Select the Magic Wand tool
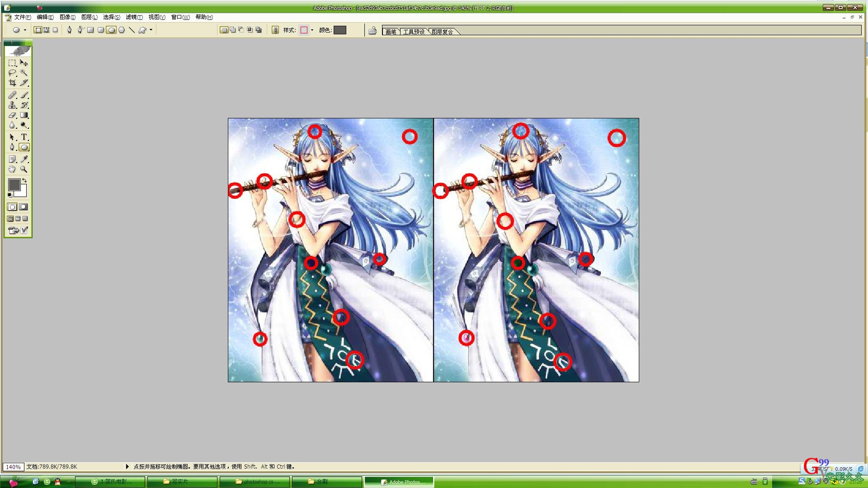 (24, 73)
